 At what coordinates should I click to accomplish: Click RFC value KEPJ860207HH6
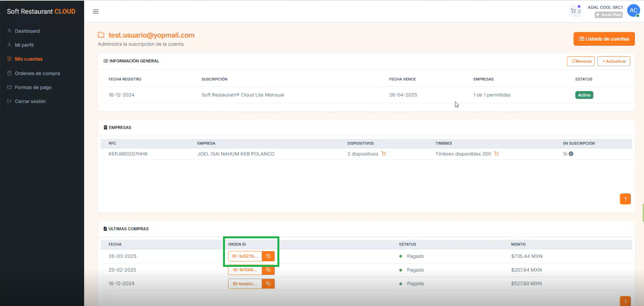coord(128,154)
